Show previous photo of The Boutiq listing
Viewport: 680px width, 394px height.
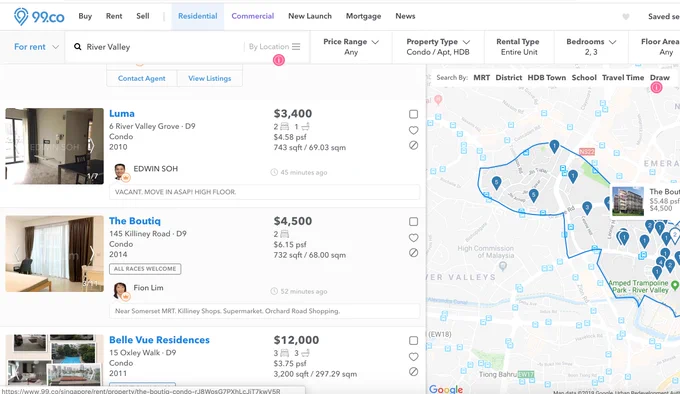tap(17, 253)
